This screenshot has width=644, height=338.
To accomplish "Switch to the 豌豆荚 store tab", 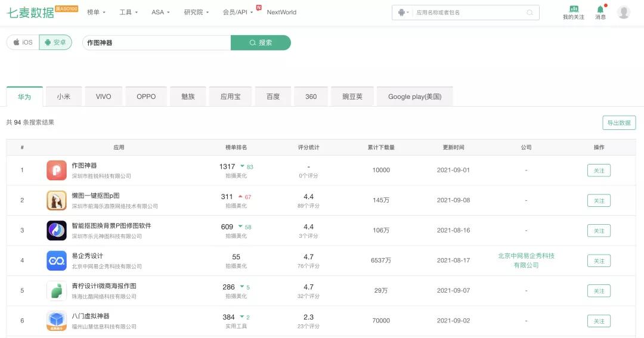I will click(x=352, y=97).
